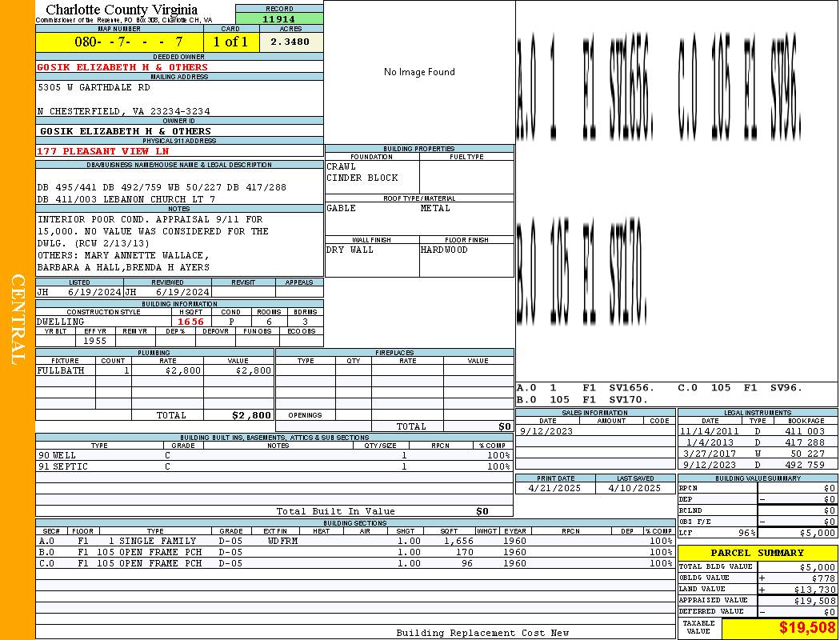Click the CENTRAL label on the orange sidebar
The image size is (840, 640).
click(18, 320)
